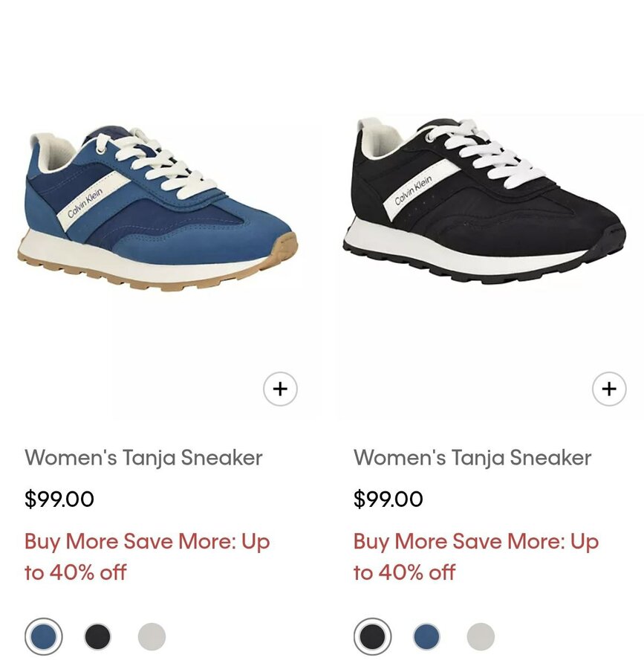Click the plus icon under the blue sneaker

280,389
